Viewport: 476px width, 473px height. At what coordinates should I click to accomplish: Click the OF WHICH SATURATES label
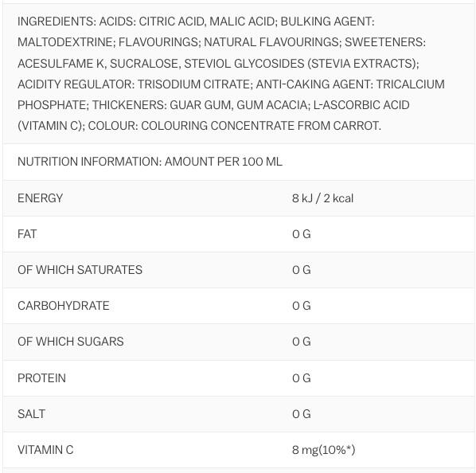point(80,270)
